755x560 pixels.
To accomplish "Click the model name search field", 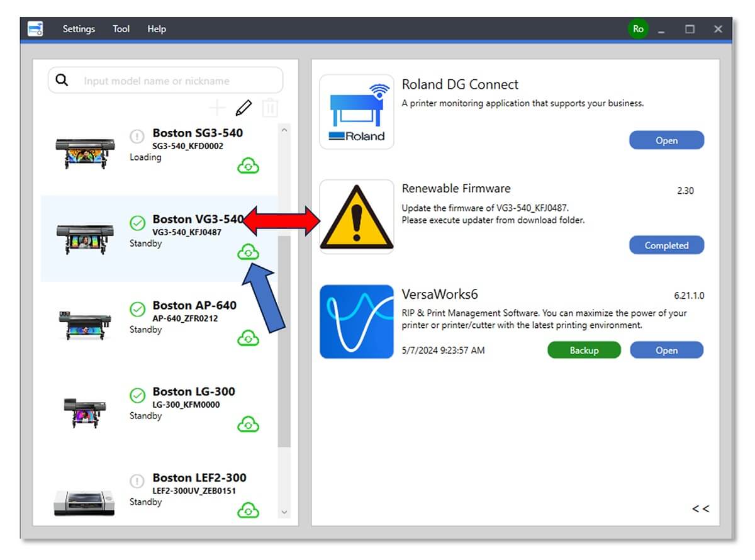I will pos(165,81).
